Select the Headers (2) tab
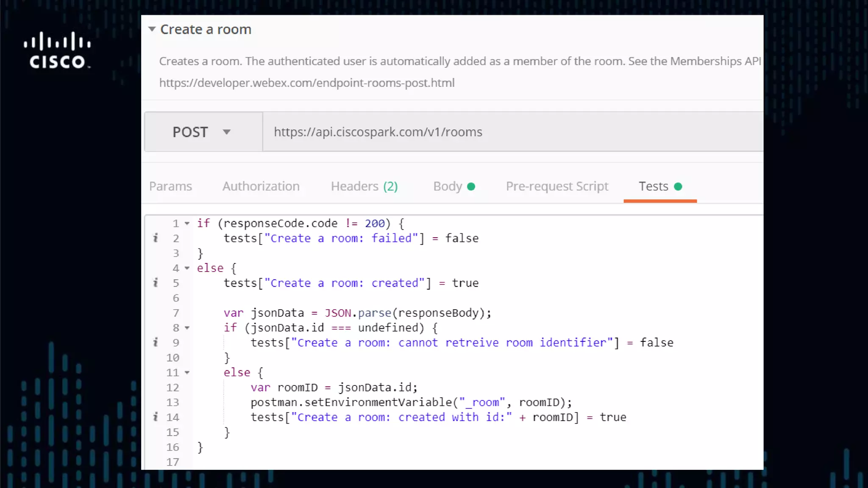The height and width of the screenshot is (488, 868). [364, 186]
